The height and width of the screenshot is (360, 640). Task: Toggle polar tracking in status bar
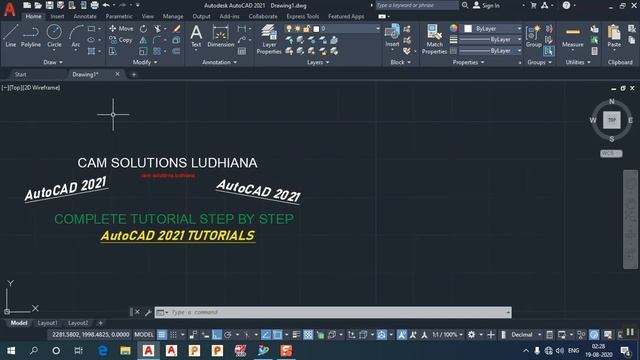228,335
